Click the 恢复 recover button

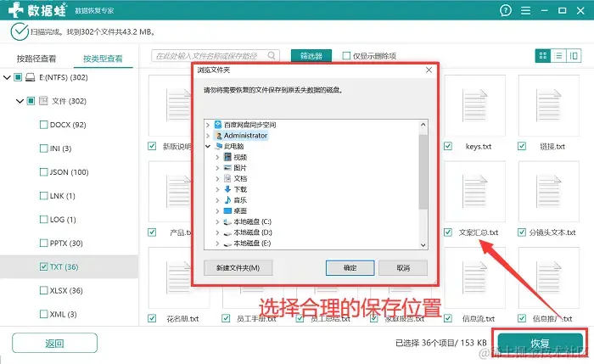[x=540, y=343]
